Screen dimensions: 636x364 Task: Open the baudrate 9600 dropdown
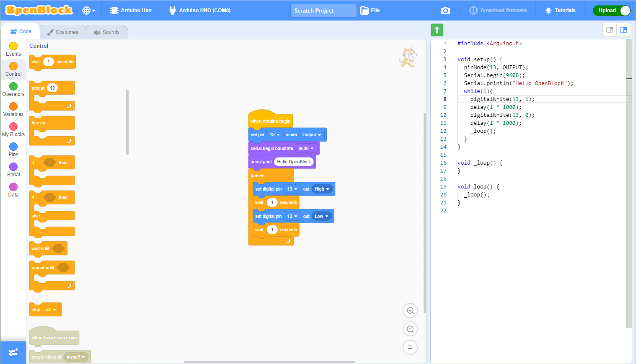pos(306,148)
